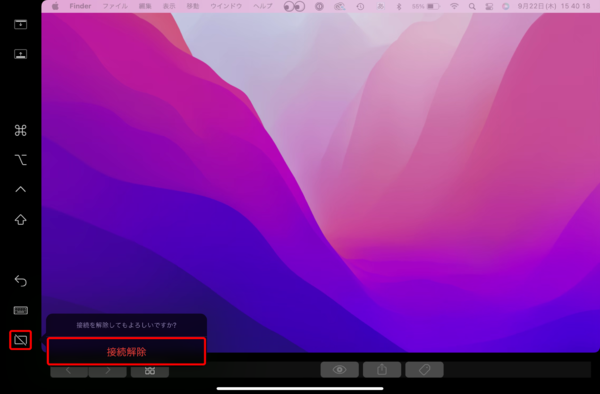Open the あ input source menu

(380, 7)
